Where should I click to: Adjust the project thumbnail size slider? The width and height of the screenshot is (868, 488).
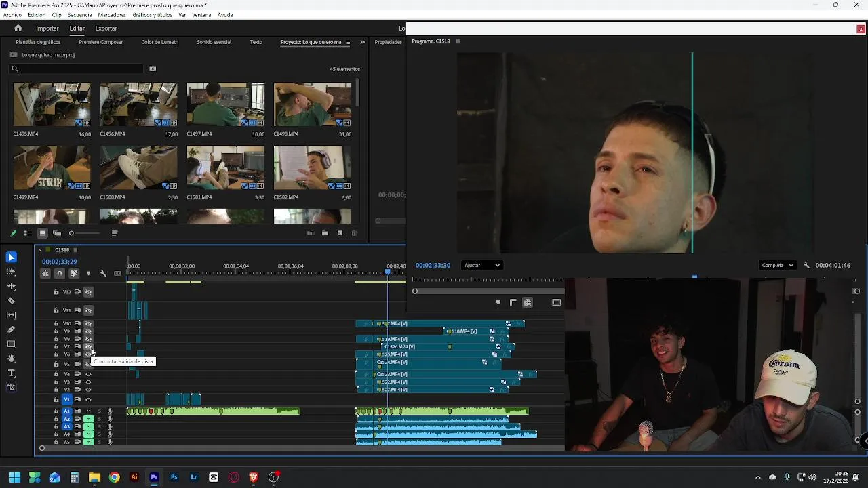coord(86,233)
